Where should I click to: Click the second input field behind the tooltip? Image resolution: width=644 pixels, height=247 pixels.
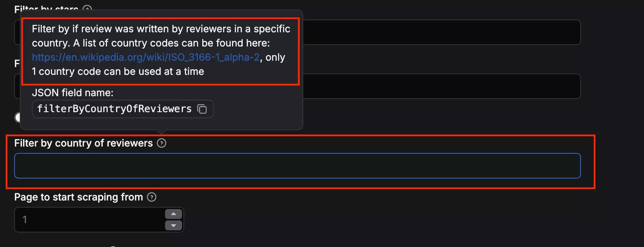point(439,86)
